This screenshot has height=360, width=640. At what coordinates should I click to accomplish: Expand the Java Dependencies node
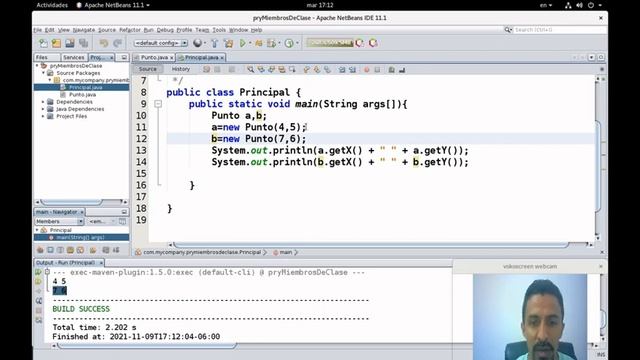pos(43,109)
